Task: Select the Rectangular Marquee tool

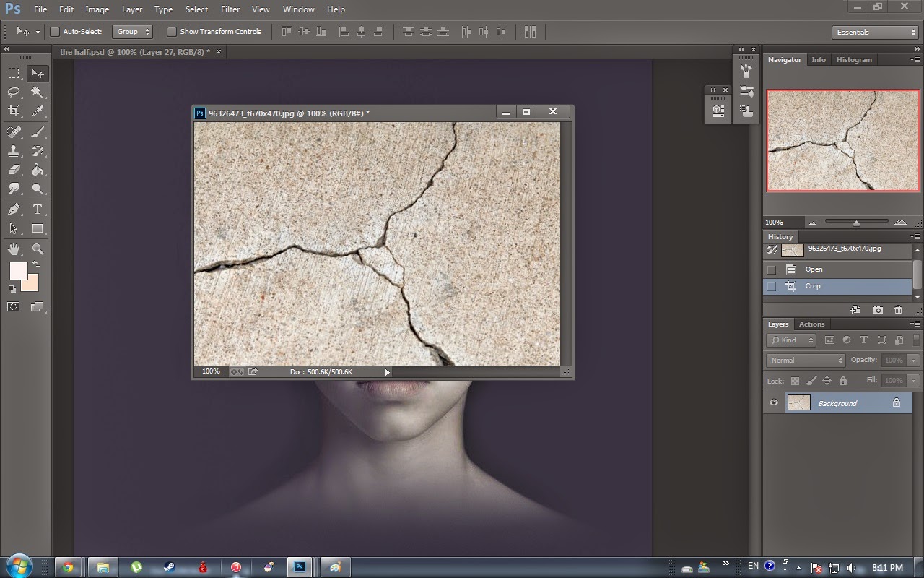Action: [14, 74]
